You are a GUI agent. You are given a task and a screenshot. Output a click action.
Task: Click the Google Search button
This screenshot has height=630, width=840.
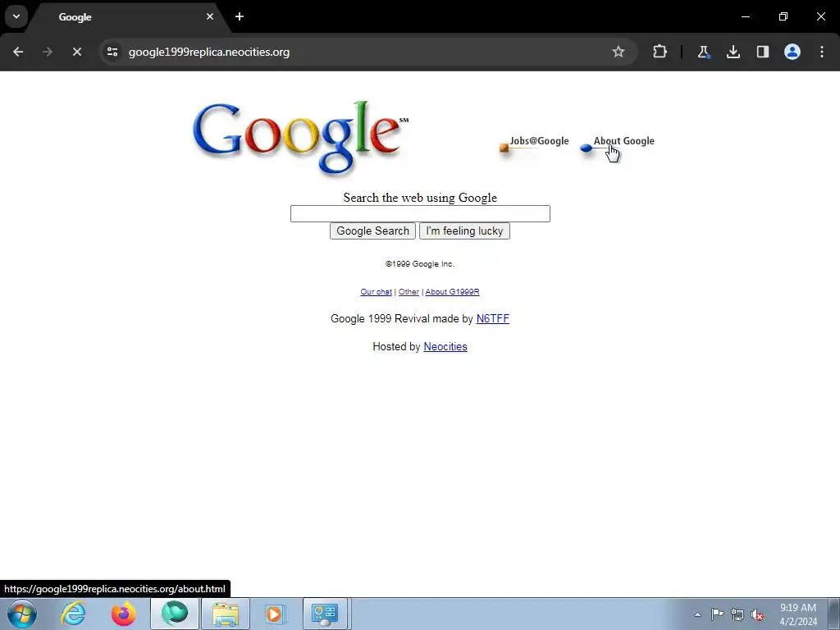point(373,231)
